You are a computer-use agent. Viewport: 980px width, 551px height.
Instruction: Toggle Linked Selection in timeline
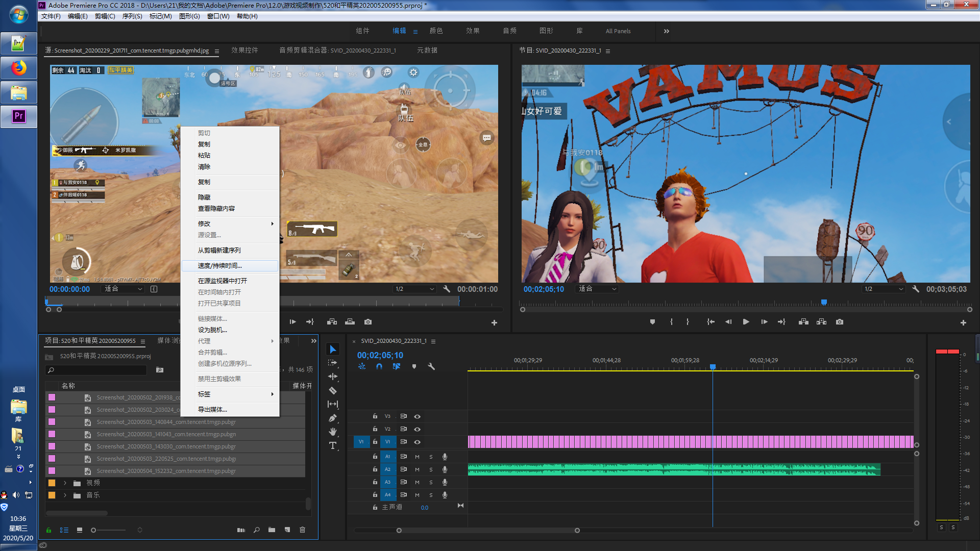[x=397, y=366]
